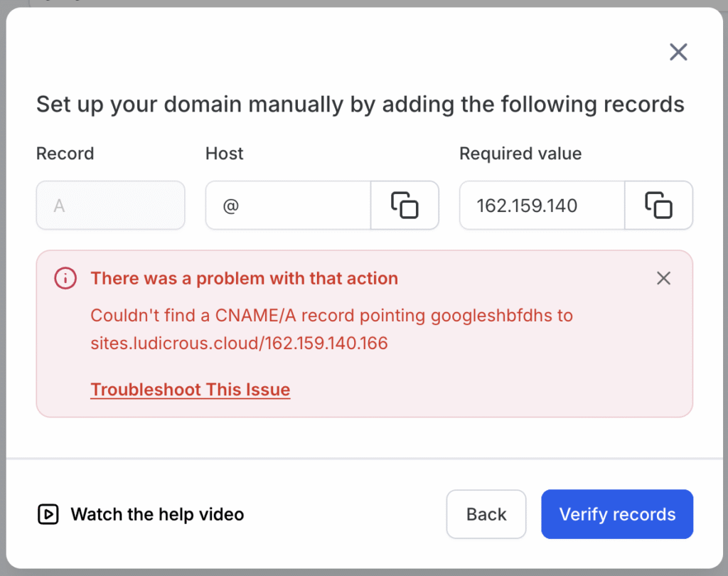Click the error info circle icon
This screenshot has width=728, height=576.
click(65, 278)
